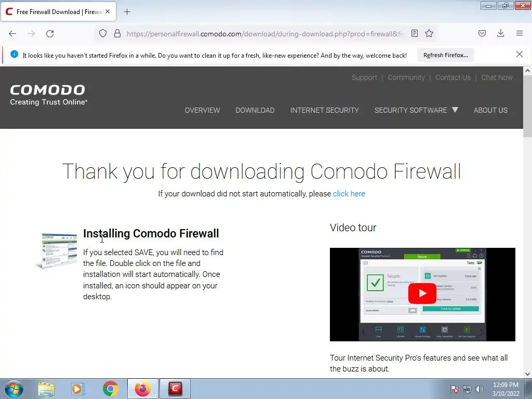The height and width of the screenshot is (399, 532).
Task: Open the SECURITY SOFTWARE menu item
Action: point(410,110)
